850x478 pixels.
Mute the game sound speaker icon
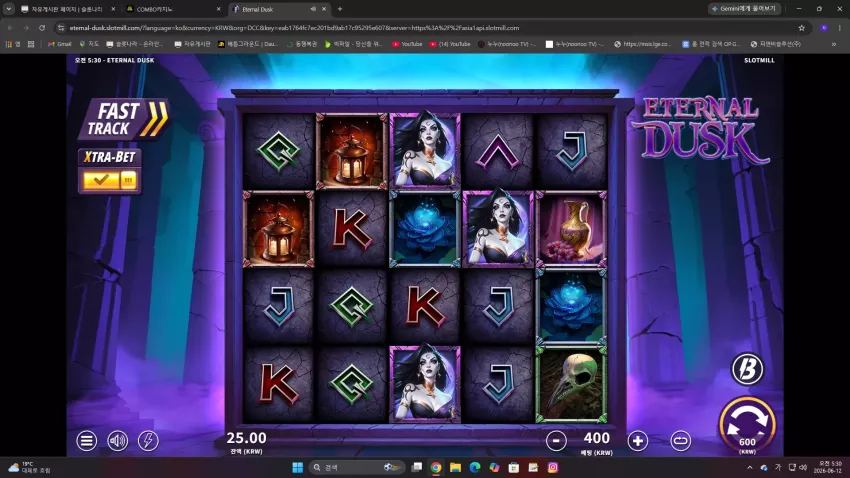[117, 441]
